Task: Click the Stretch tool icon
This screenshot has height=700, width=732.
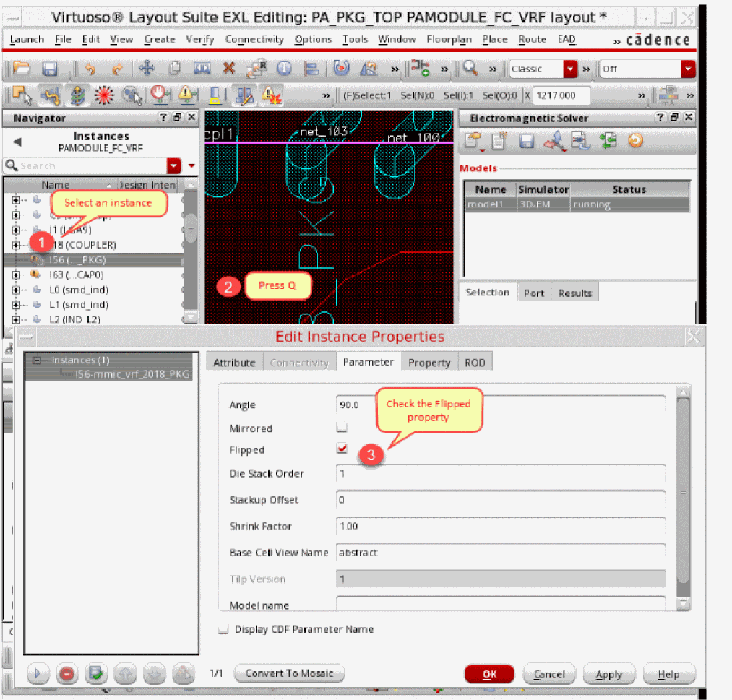Action: (202, 68)
